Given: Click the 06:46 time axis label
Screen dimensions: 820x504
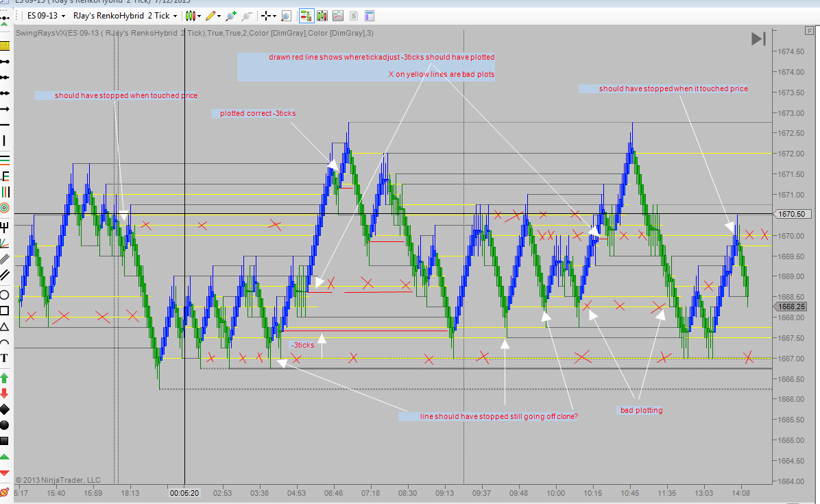Looking at the screenshot, I should 333,493.
